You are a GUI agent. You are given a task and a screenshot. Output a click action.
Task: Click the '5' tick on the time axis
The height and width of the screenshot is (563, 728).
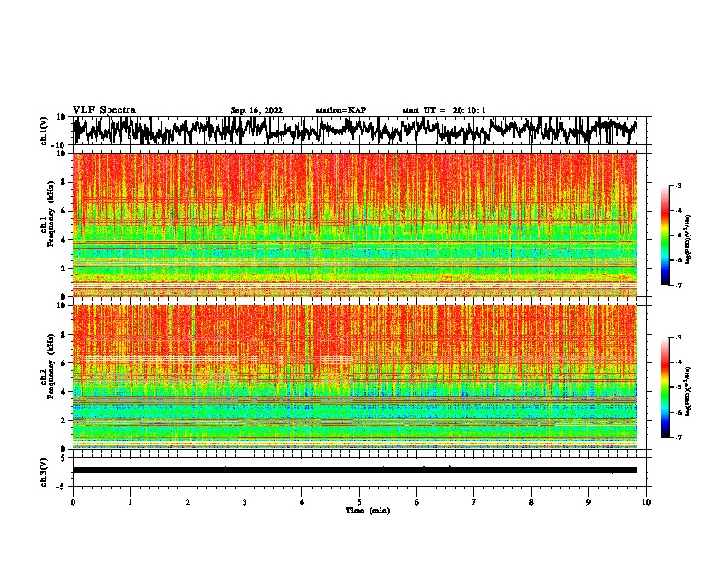pyautogui.click(x=359, y=502)
